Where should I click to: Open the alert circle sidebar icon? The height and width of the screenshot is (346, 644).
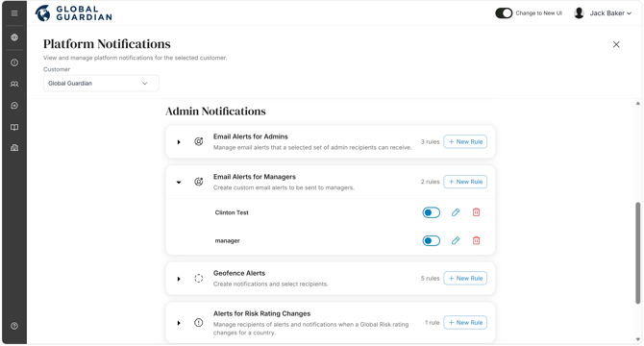pyautogui.click(x=14, y=62)
